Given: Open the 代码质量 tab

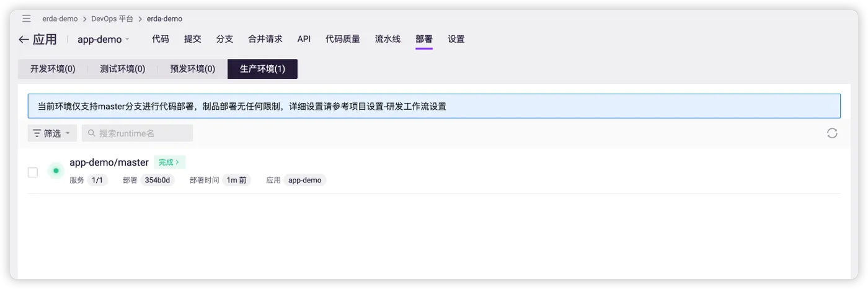Looking at the screenshot, I should [343, 39].
